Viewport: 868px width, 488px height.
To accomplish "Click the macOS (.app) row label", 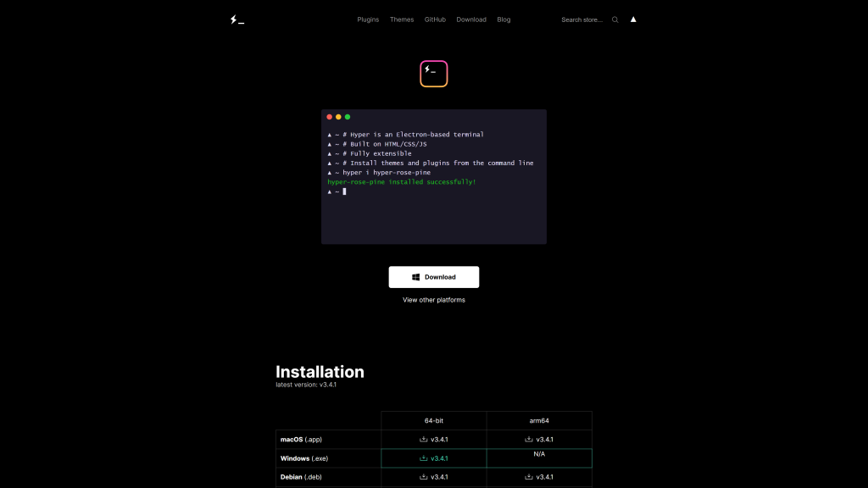I will click(x=301, y=440).
